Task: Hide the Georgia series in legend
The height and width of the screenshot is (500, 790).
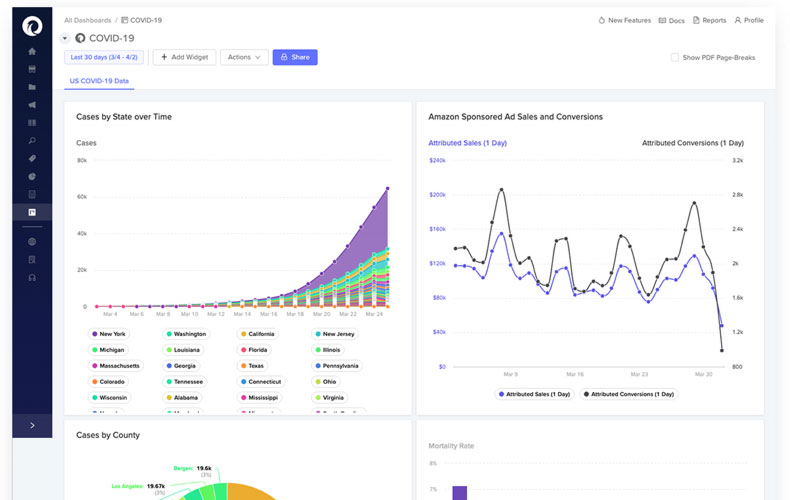Action: point(181,365)
